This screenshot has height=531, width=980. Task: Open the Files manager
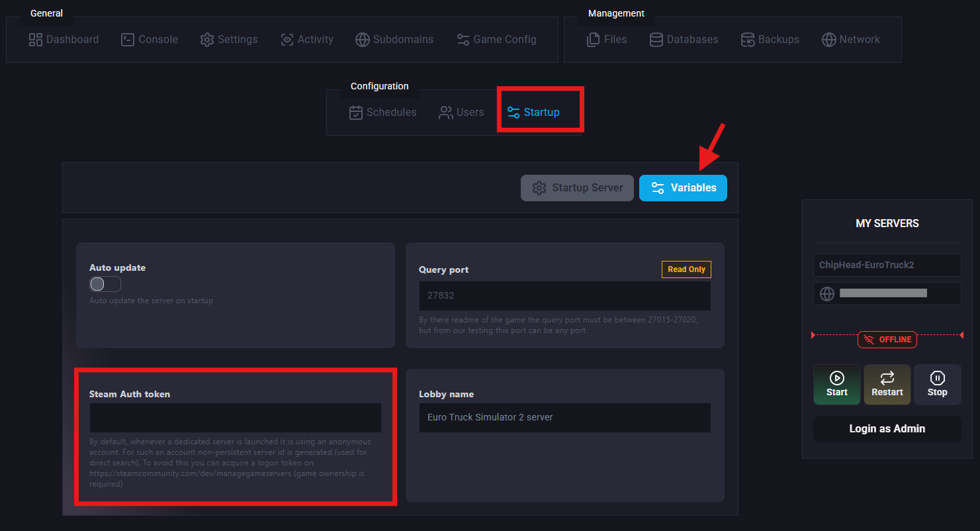coord(607,40)
